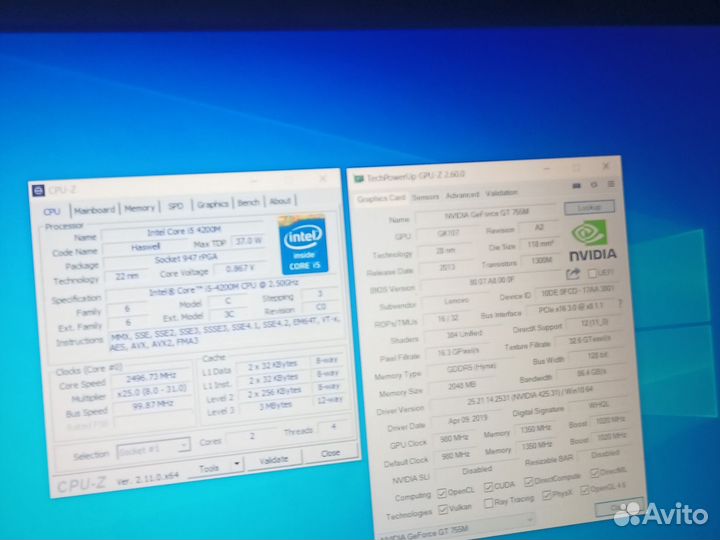
Task: Click the Bus Interface question mark icon
Action: point(620,304)
